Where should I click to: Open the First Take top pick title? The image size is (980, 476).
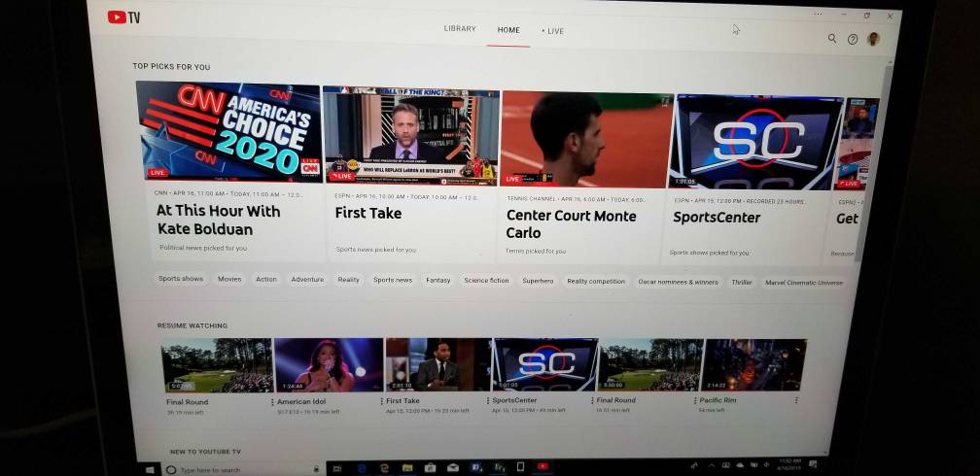click(368, 213)
